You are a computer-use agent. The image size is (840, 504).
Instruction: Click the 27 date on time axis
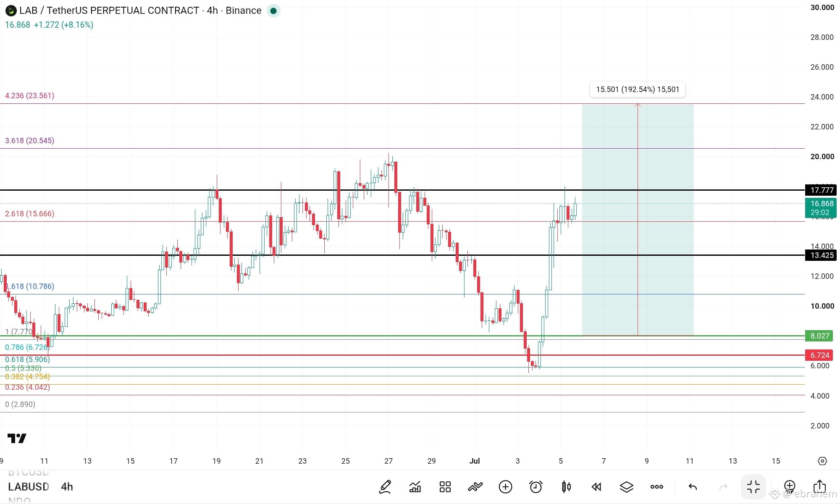pyautogui.click(x=388, y=461)
